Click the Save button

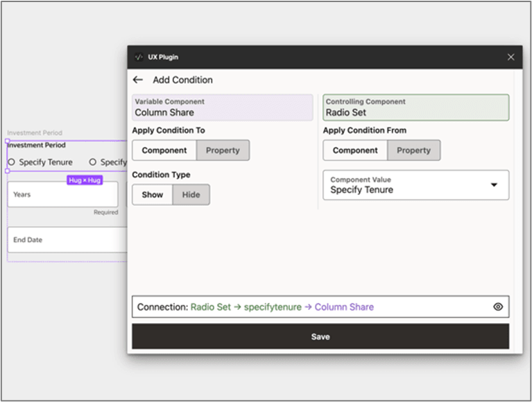(320, 336)
